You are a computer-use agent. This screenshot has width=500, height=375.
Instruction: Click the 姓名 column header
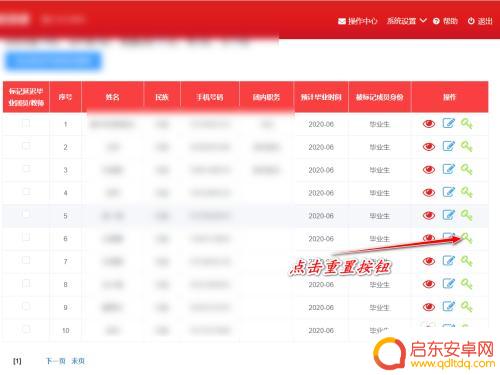point(112,97)
